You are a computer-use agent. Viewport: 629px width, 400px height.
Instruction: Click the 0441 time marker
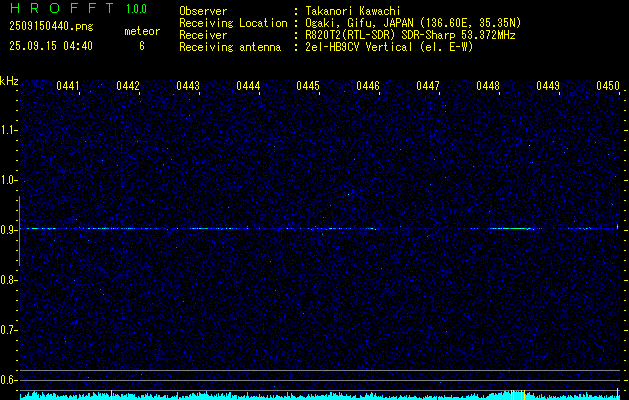[x=68, y=87]
